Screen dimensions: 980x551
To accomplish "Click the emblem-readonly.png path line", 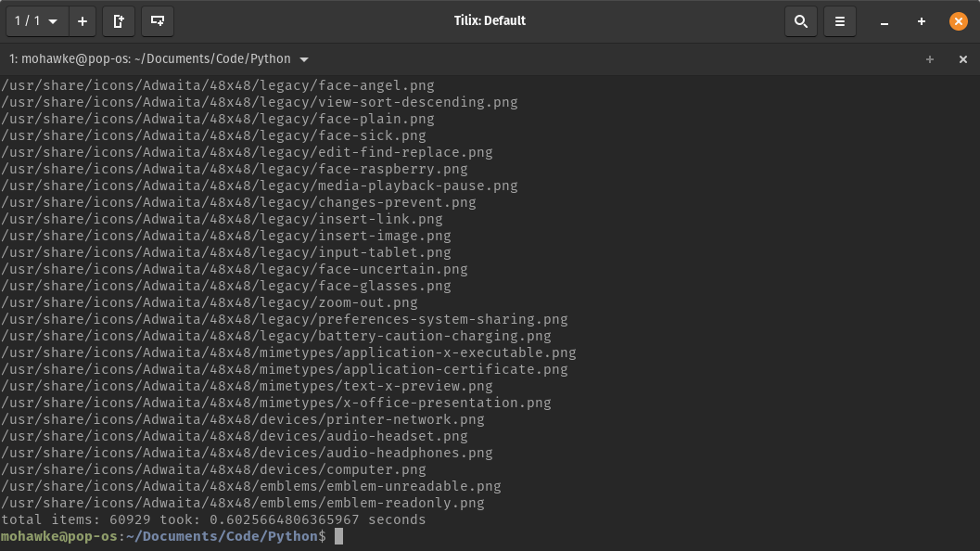I will 242,503.
